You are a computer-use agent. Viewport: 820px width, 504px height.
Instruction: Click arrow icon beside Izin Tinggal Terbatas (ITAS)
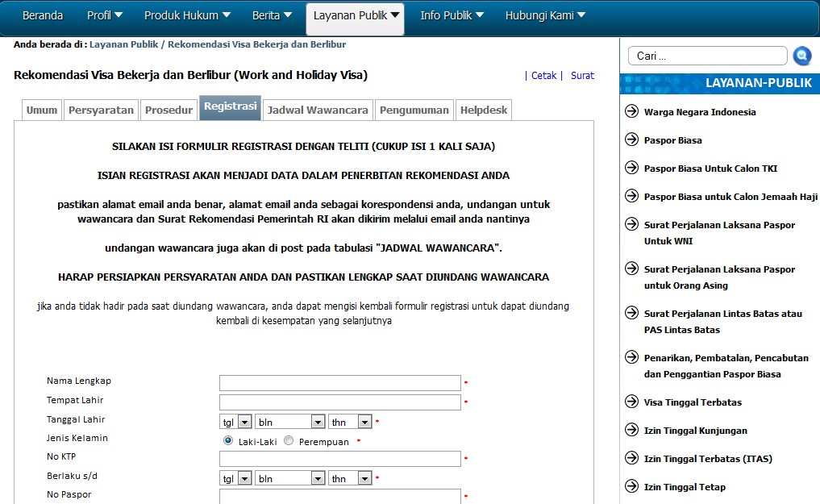tap(632, 457)
